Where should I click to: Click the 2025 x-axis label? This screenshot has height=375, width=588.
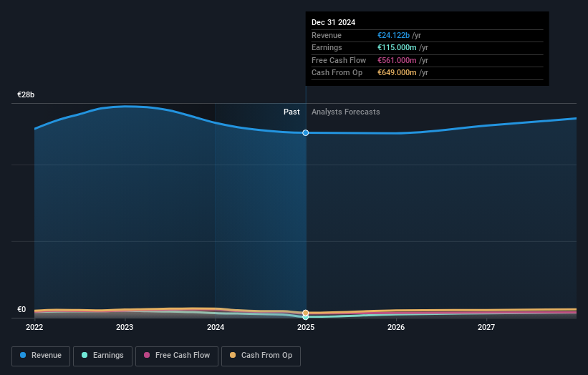pos(306,327)
